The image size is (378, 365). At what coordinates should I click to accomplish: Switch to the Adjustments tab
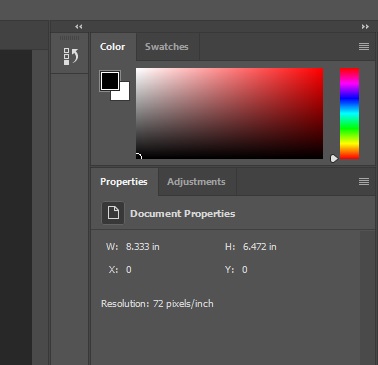[x=196, y=182]
